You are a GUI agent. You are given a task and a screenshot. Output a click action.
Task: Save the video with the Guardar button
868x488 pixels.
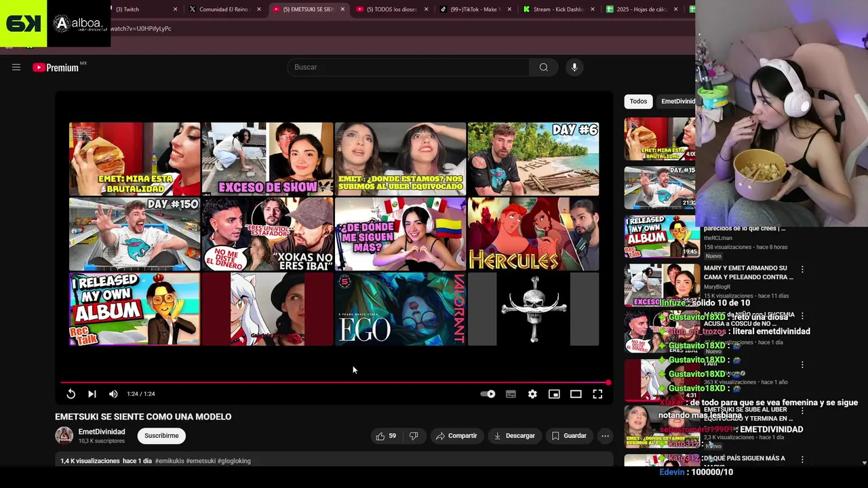pos(569,436)
